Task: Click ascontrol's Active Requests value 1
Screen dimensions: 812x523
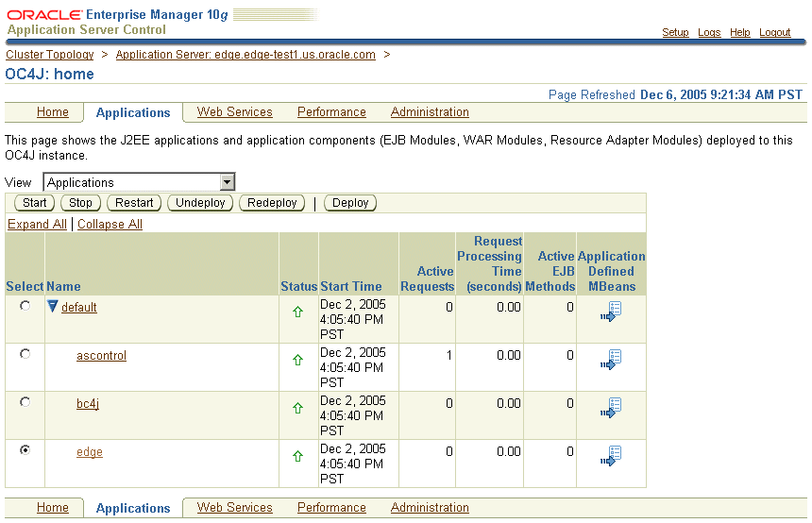Action: (x=449, y=355)
